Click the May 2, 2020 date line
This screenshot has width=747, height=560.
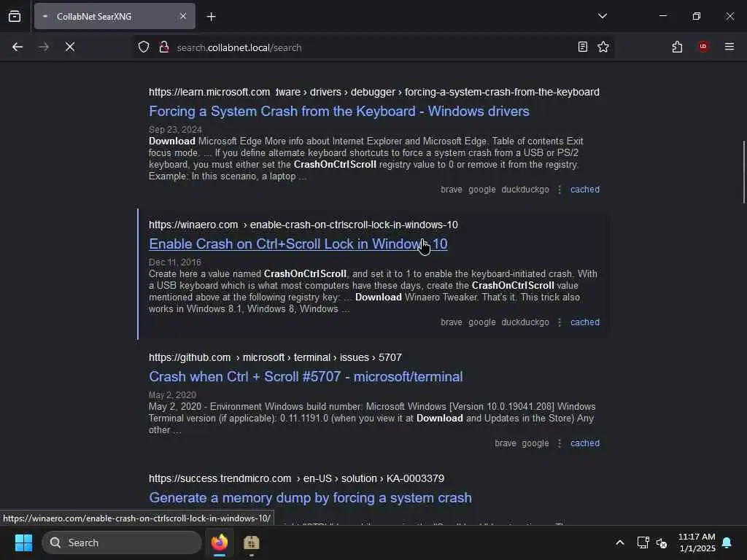172,395
